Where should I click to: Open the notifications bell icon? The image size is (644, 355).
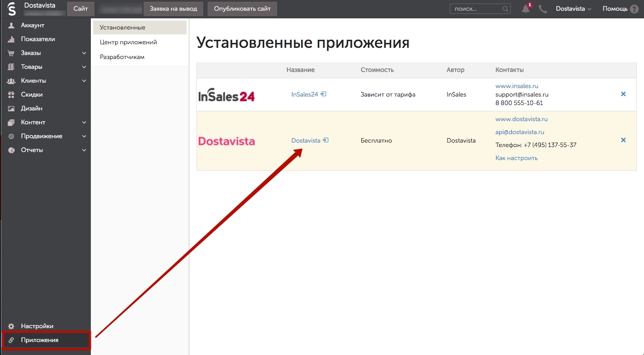526,9
